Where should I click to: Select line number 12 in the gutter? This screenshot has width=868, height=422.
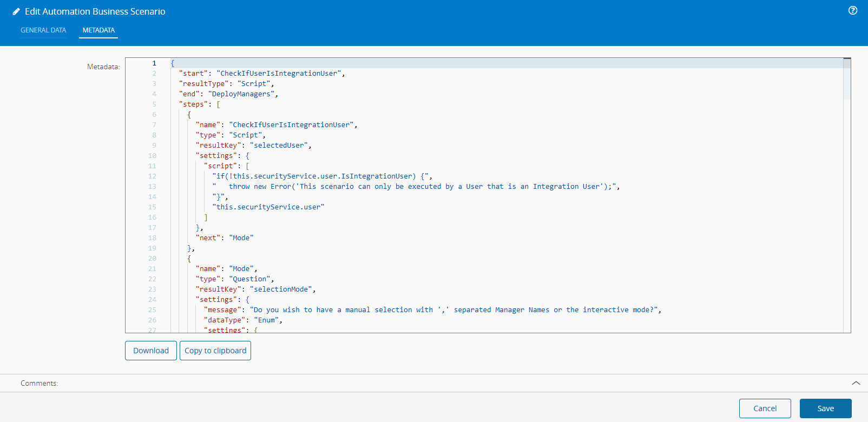pos(152,176)
